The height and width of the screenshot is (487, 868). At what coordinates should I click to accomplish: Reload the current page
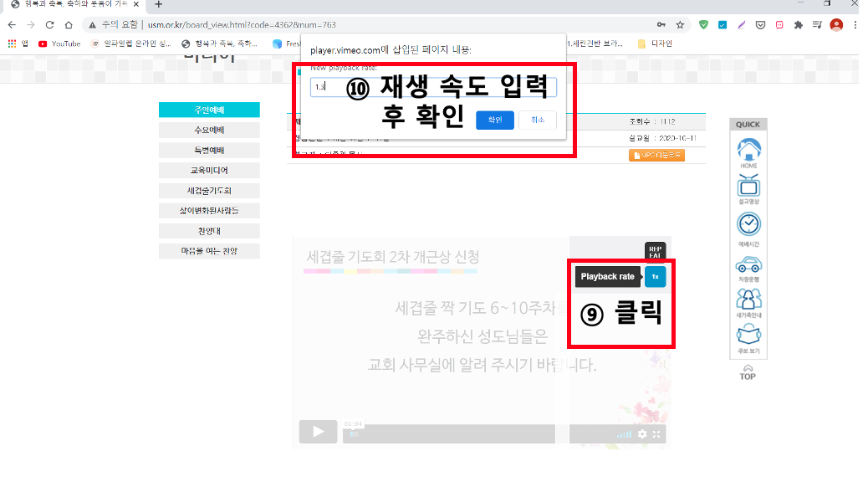click(50, 25)
